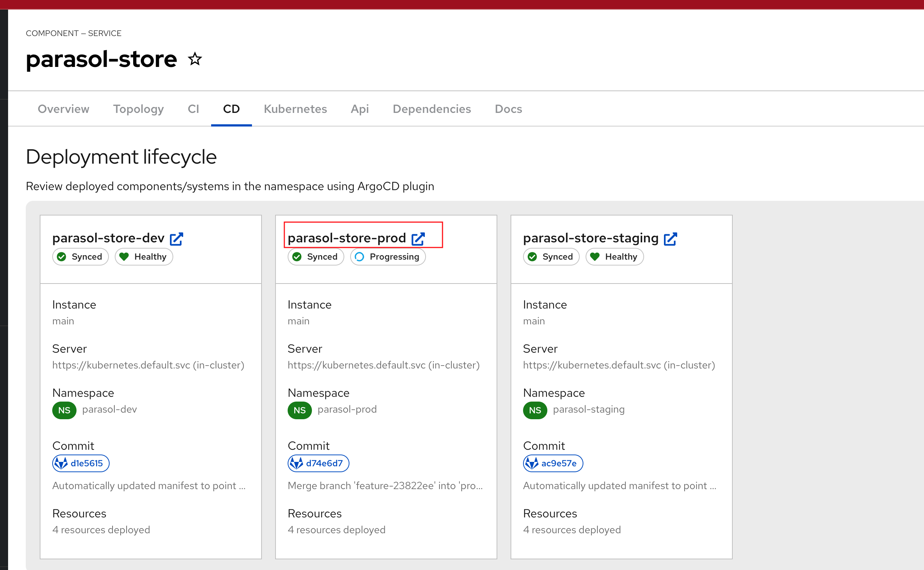The width and height of the screenshot is (924, 570).
Task: Click the parasol-store-prod card title
Action: pyautogui.click(x=347, y=238)
